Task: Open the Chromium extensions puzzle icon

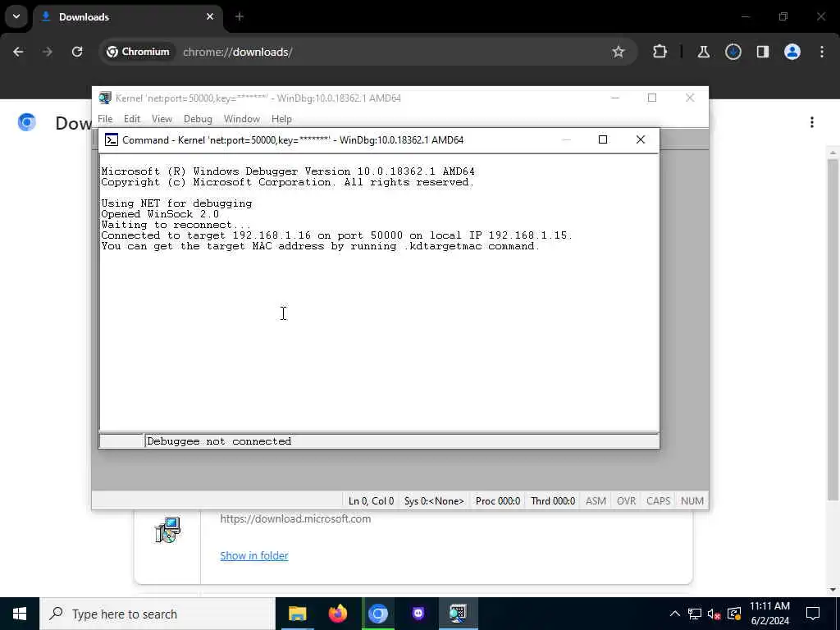Action: tap(660, 52)
